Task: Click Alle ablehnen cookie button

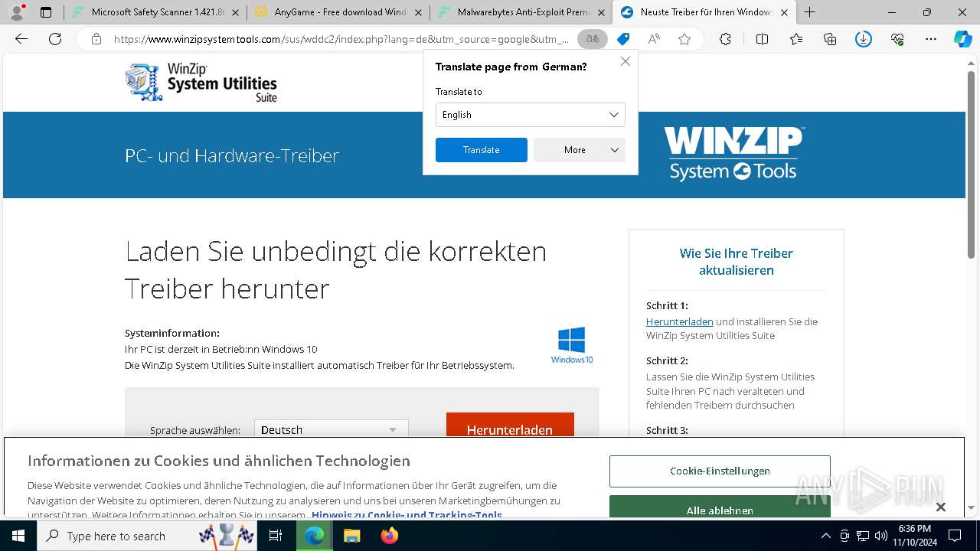Action: (x=720, y=507)
